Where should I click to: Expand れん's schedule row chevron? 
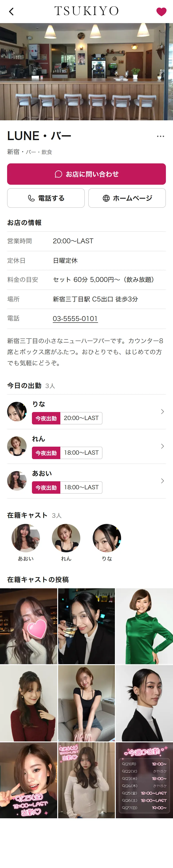point(162,446)
